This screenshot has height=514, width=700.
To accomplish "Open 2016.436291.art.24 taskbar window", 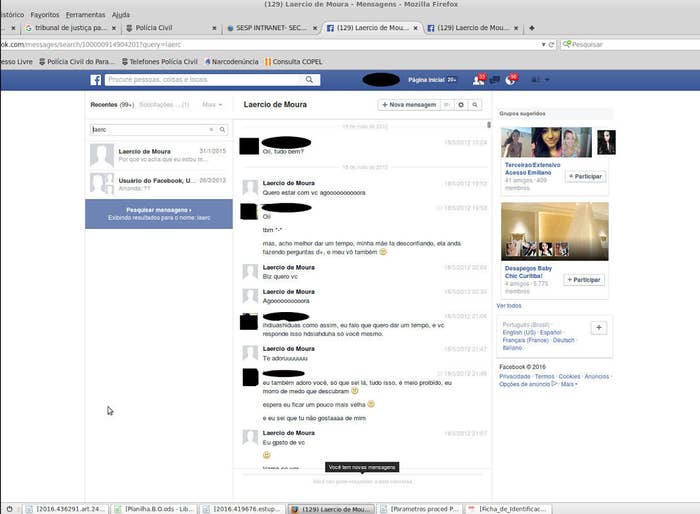I will coord(66,509).
